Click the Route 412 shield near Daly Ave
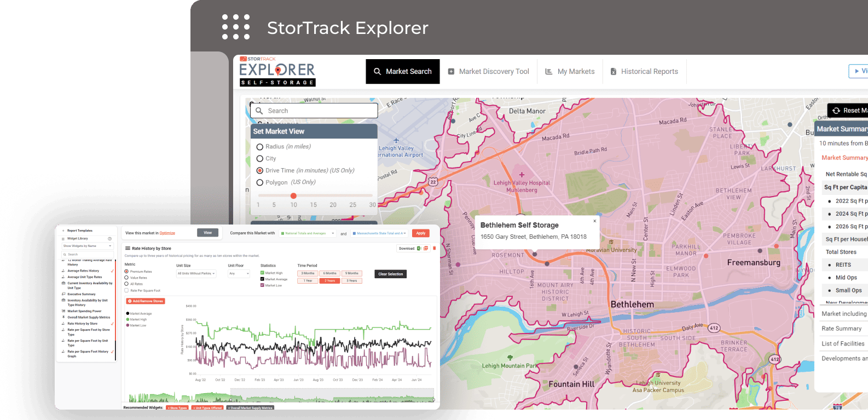 [714, 328]
